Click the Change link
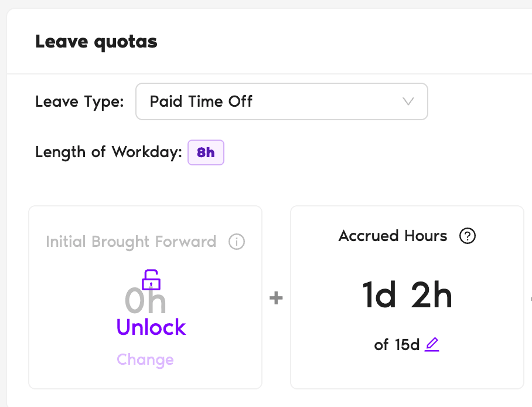The width and height of the screenshot is (532, 407). coord(145,359)
